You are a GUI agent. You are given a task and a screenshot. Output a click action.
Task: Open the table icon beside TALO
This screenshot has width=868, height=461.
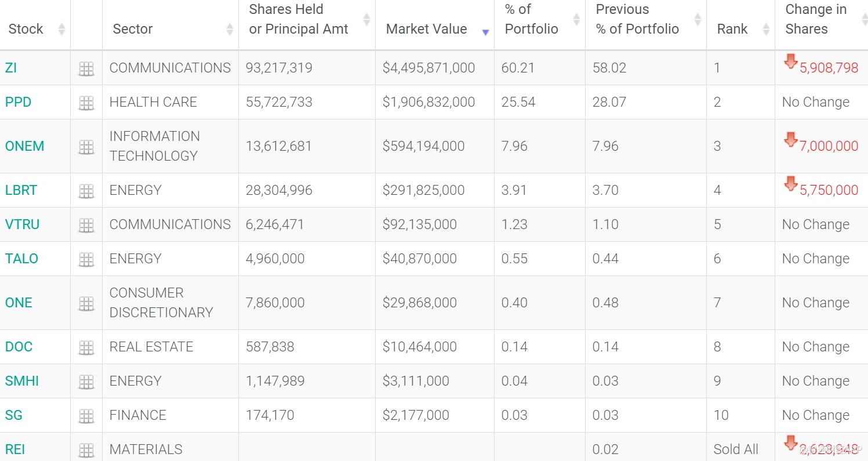[86, 259]
